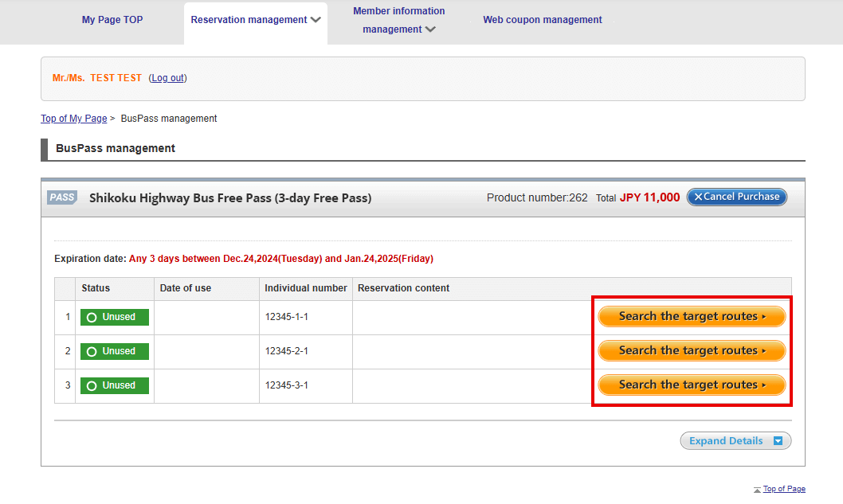Click the Top of Page link
This screenshot has width=843, height=504.
784,489
